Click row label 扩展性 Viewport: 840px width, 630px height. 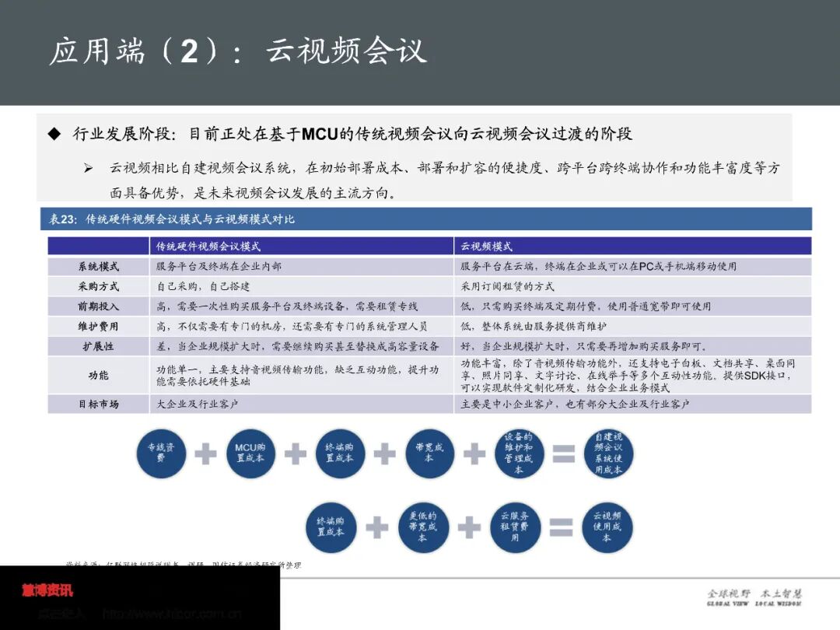pos(99,346)
